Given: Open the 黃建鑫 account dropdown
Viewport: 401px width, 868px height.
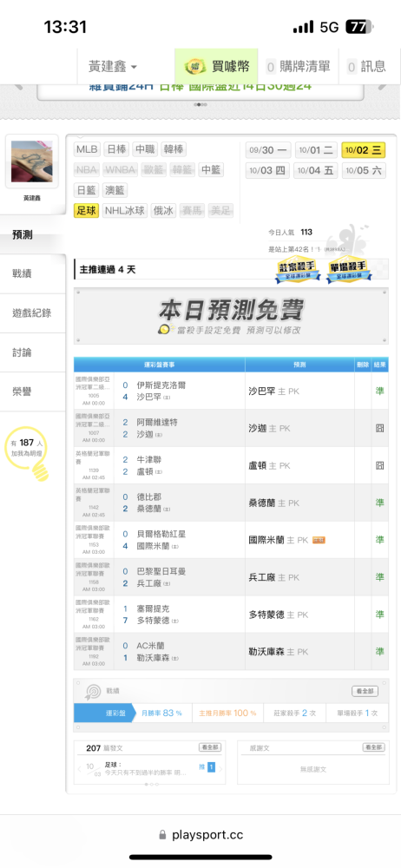Looking at the screenshot, I should (113, 67).
